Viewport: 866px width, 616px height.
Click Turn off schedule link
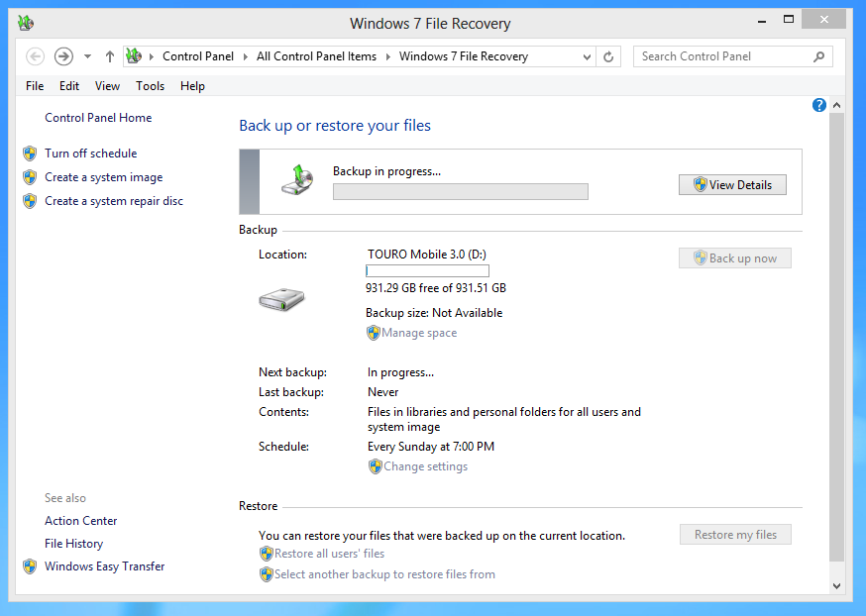pyautogui.click(x=91, y=154)
